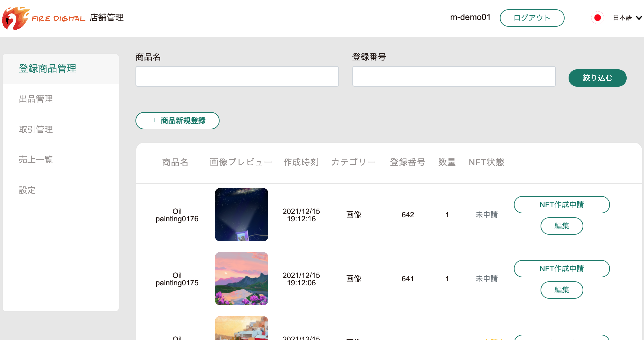This screenshot has width=644, height=340.
Task: Go to 出品管理 in the sidebar
Action: click(36, 99)
